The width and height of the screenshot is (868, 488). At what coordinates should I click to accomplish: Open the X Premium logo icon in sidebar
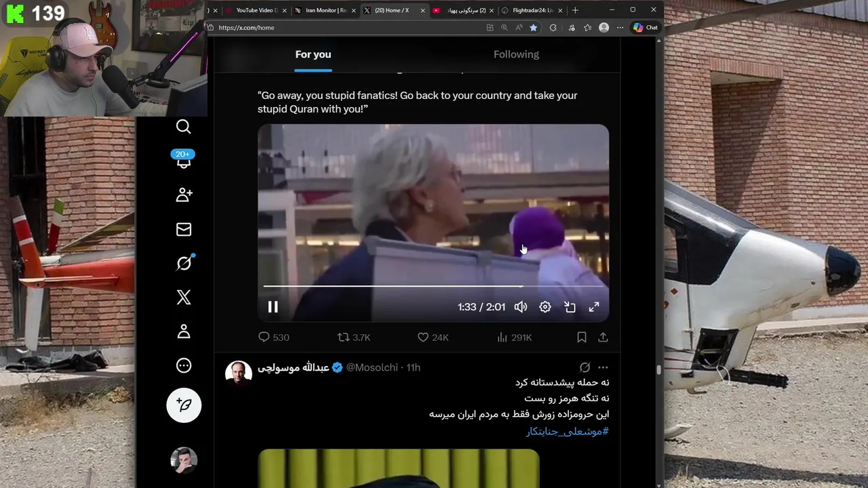pos(184,297)
